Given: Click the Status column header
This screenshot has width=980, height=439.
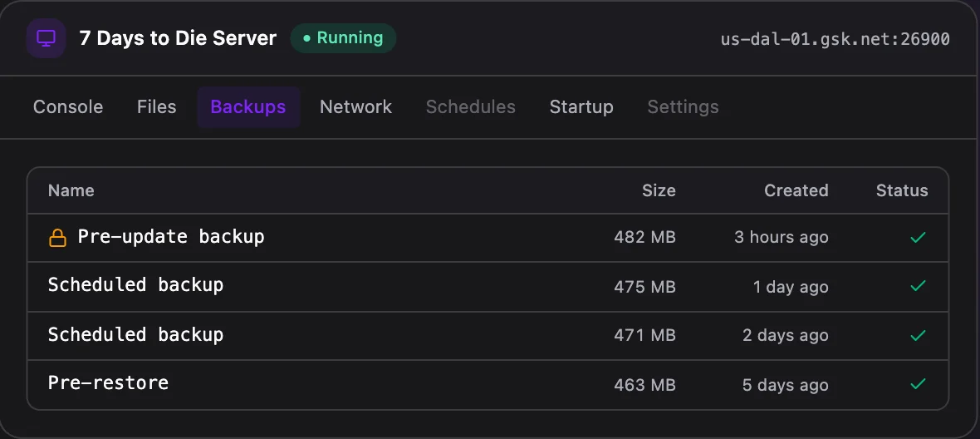Looking at the screenshot, I should [902, 190].
